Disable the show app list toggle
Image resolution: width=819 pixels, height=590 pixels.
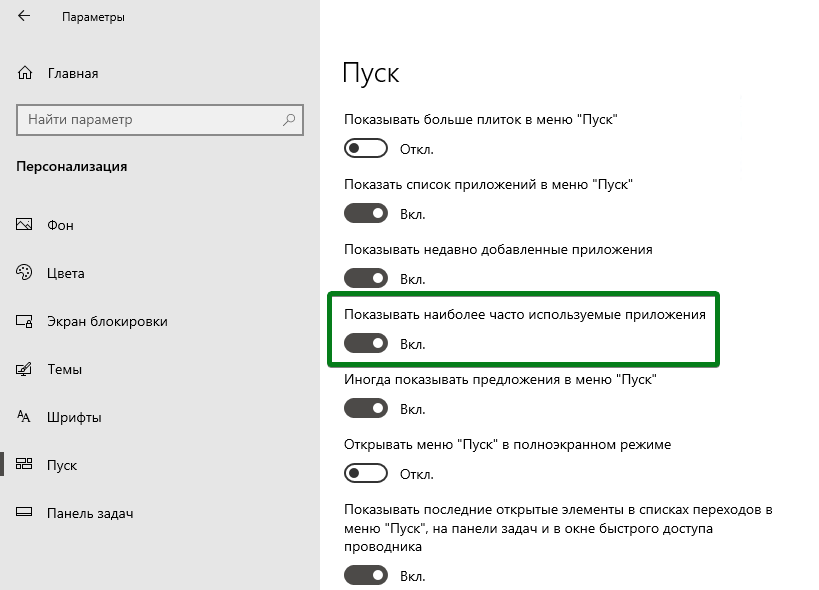click(366, 214)
